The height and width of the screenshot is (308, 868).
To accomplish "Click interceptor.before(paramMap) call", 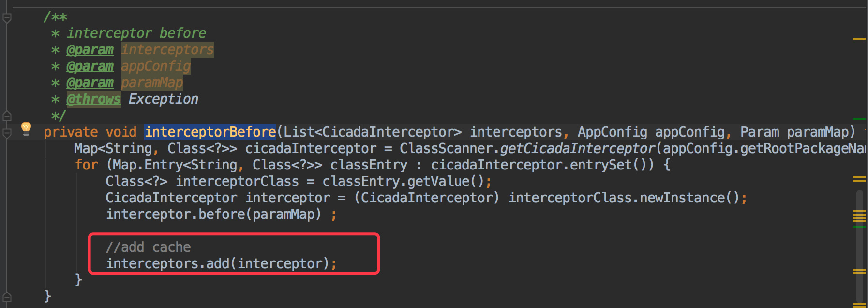I will [213, 214].
